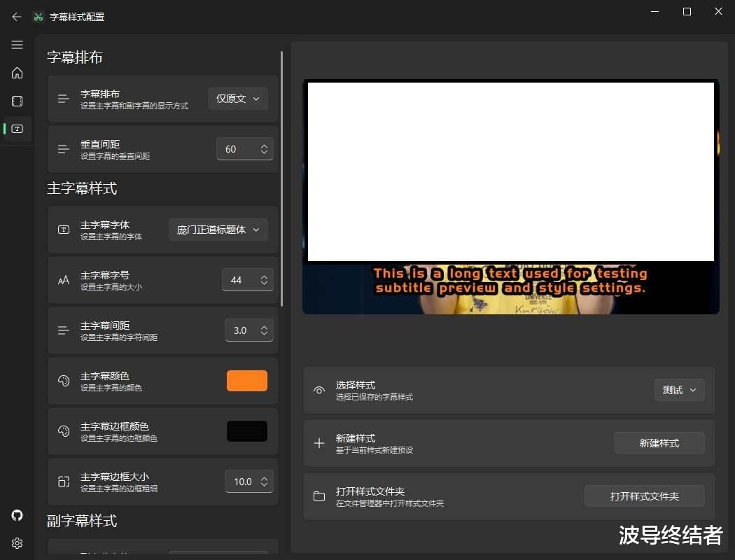Click the 主字幕样式 section heading
Image resolution: width=735 pixels, height=560 pixels.
[82, 188]
